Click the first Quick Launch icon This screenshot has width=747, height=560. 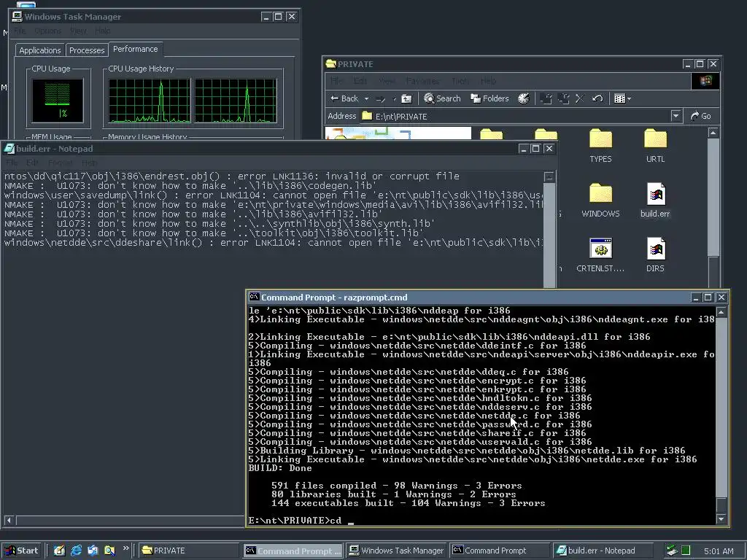coord(59,551)
